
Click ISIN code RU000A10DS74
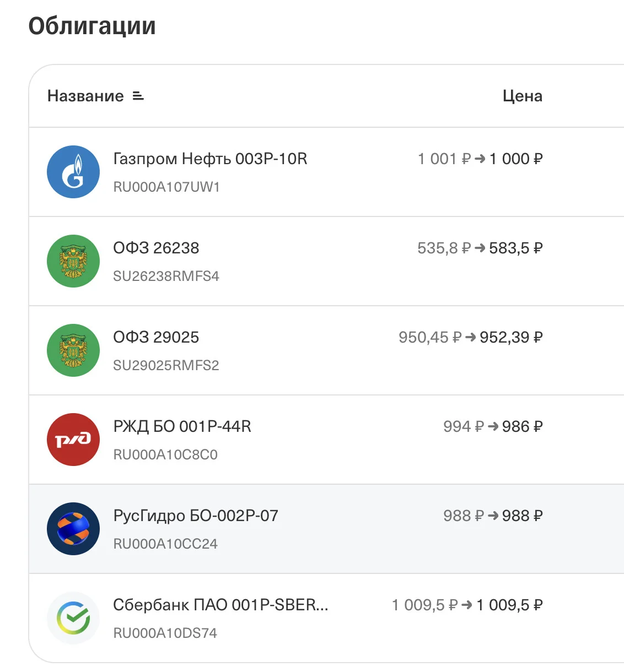[165, 633]
